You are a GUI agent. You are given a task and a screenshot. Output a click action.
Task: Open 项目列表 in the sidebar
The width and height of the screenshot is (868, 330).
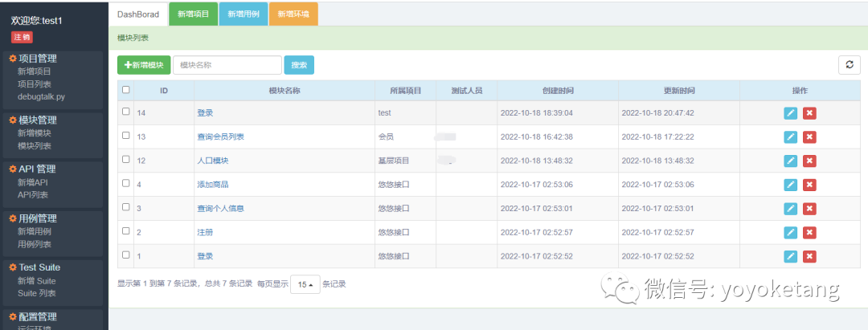(35, 84)
